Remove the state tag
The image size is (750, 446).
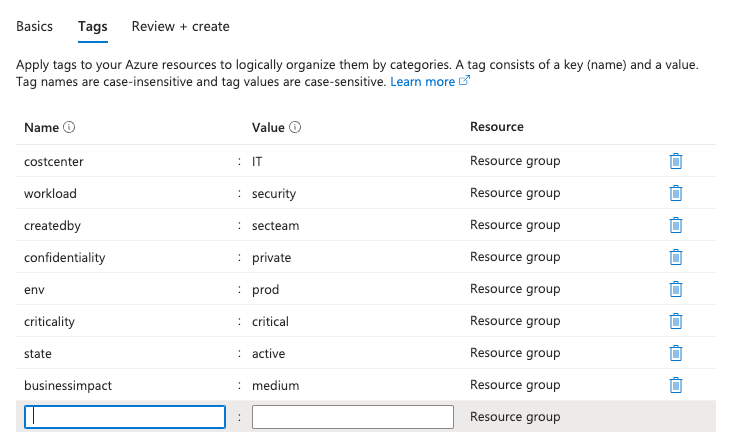pyautogui.click(x=676, y=353)
